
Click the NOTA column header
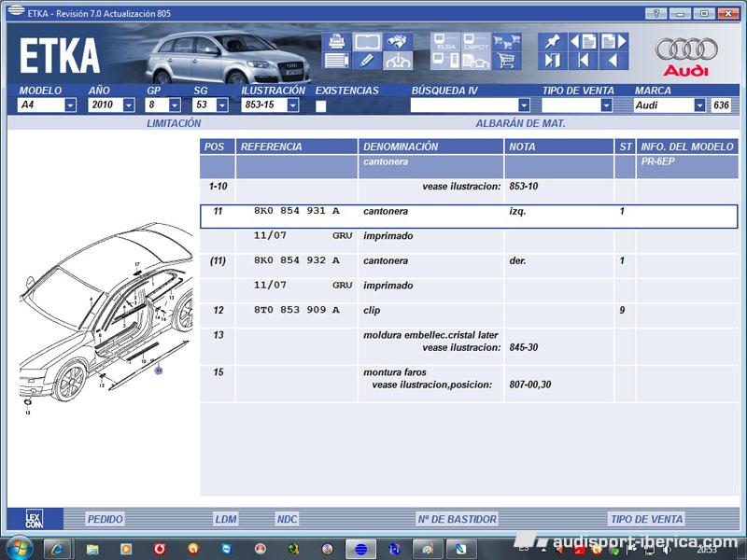point(558,147)
